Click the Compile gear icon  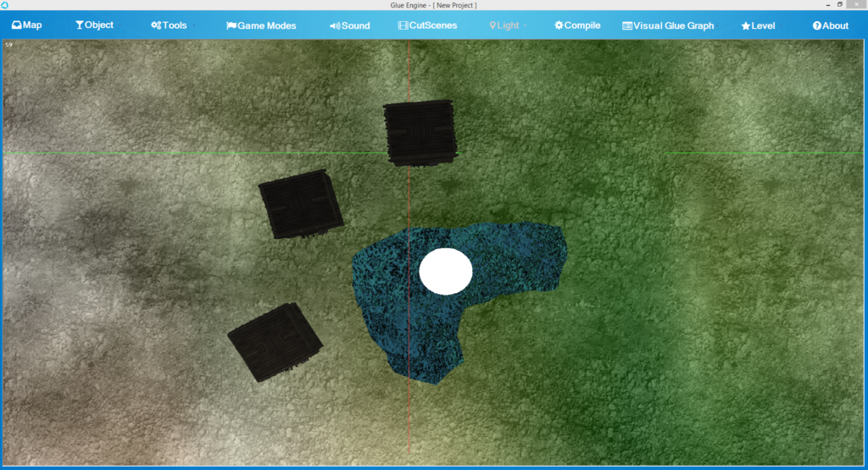coord(559,25)
